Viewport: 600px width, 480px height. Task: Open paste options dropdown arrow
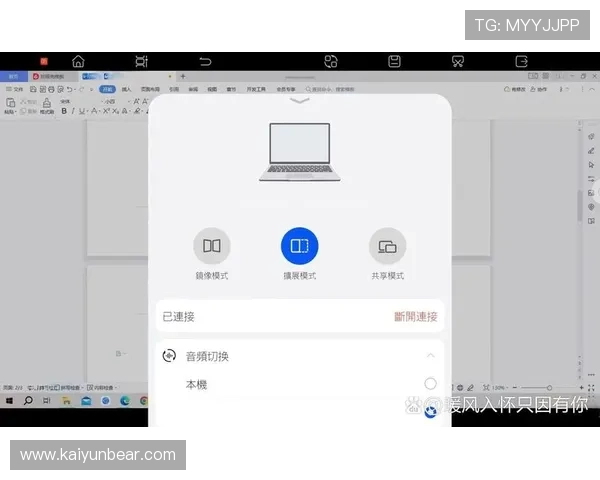(x=15, y=112)
